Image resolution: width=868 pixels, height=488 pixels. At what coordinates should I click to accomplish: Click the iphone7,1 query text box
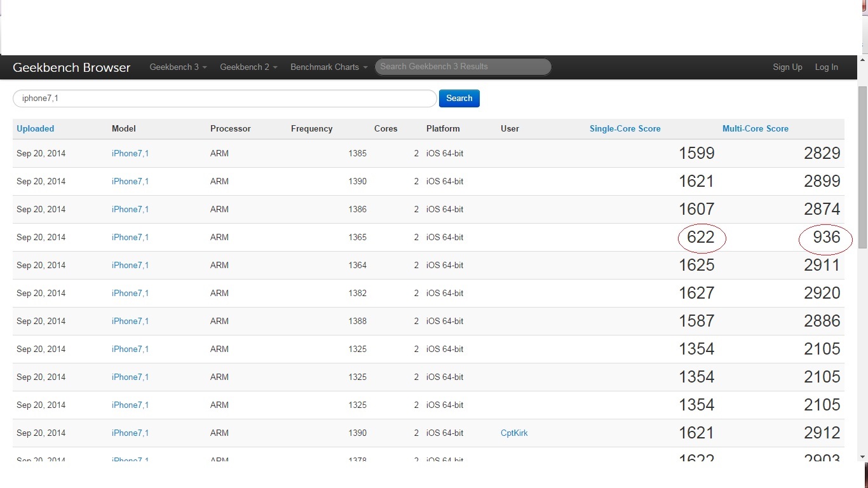click(225, 98)
